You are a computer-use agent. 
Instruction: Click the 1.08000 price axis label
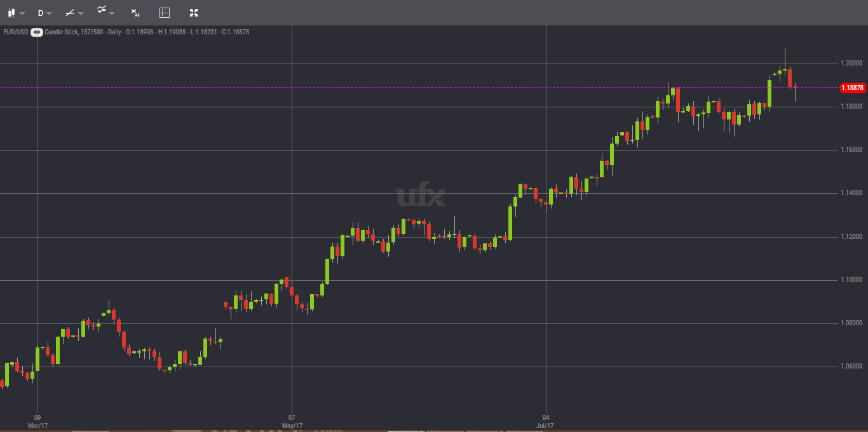(851, 323)
